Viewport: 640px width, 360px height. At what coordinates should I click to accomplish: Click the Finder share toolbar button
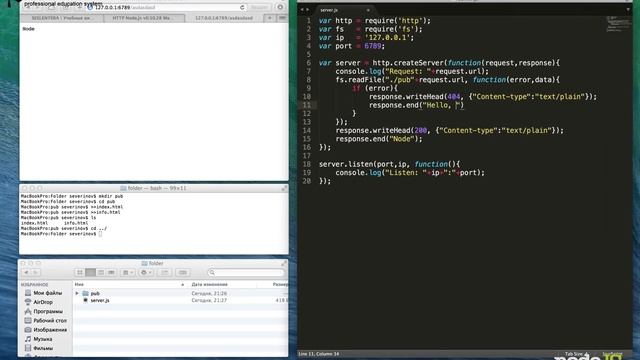pyautogui.click(x=164, y=272)
